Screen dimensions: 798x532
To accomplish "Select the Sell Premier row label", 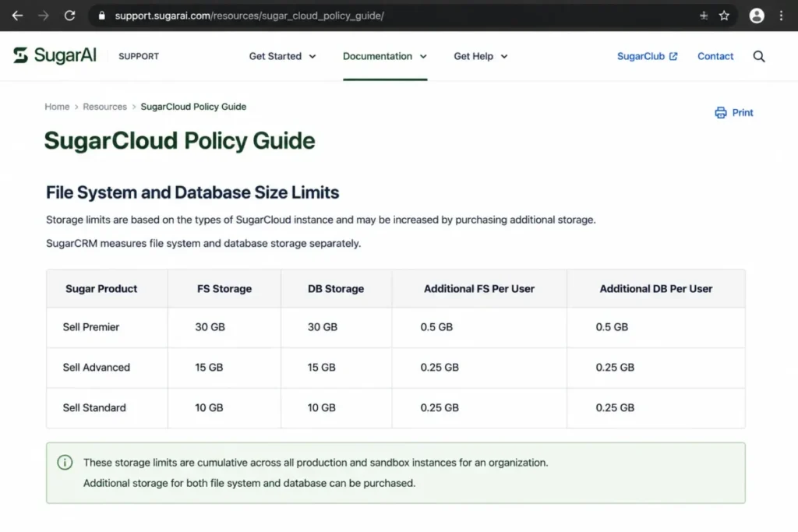I will click(x=91, y=327).
